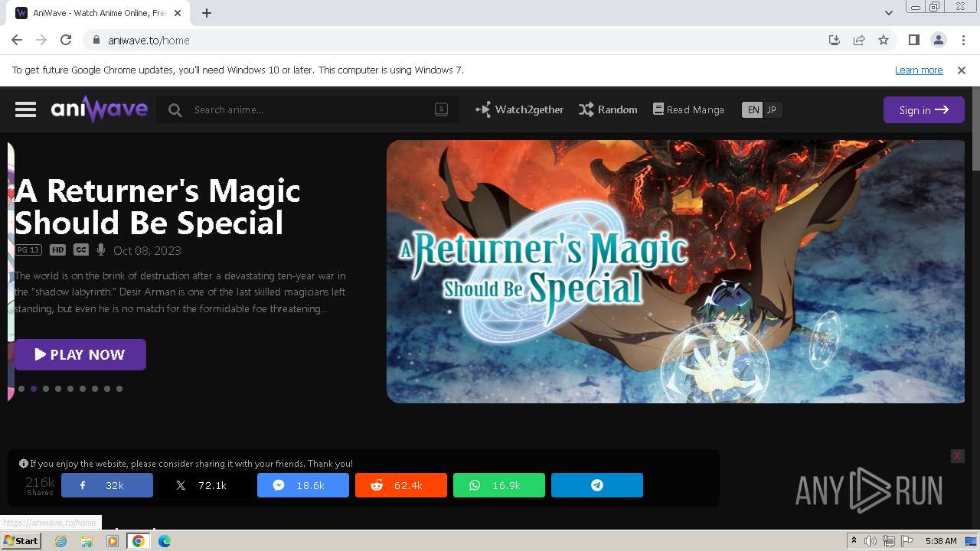Click the AniWave logo
Screen dimensions: 980x551
100,109
